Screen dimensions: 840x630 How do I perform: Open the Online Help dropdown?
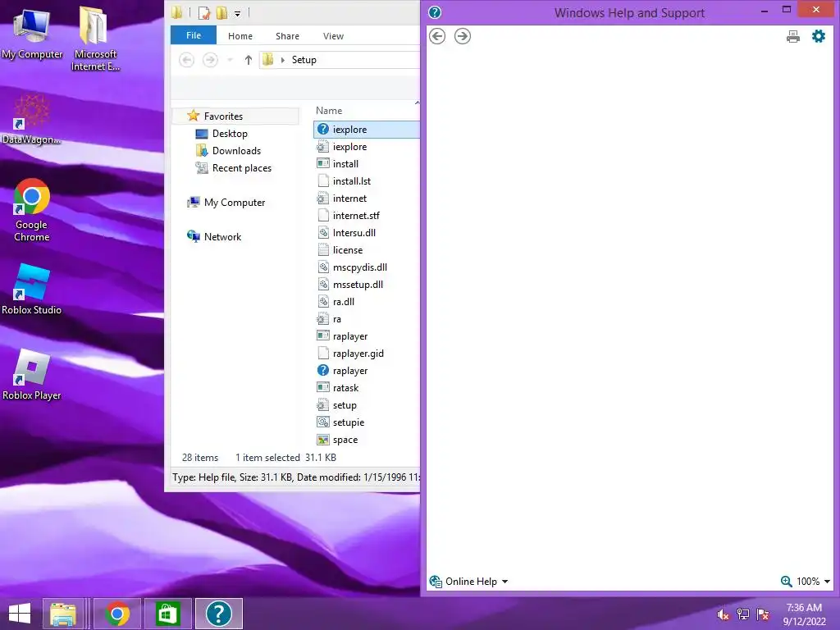pyautogui.click(x=468, y=582)
